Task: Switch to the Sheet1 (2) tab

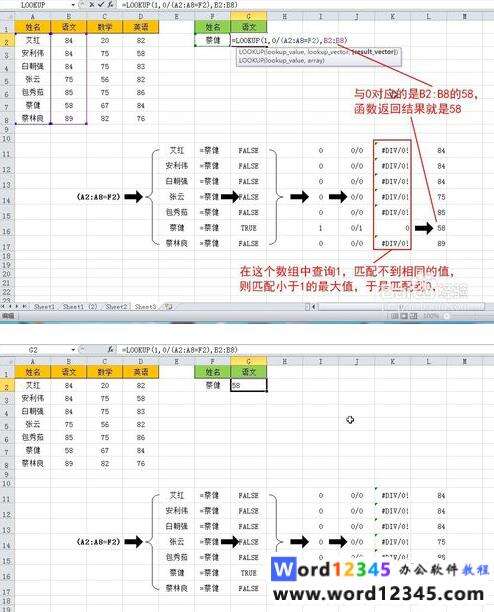Action: tap(80, 307)
